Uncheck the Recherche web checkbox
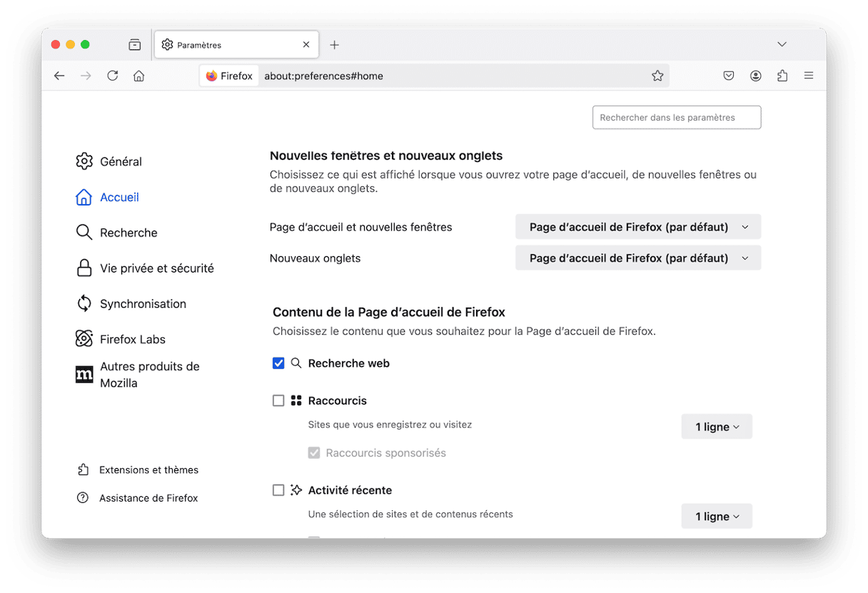 (278, 363)
